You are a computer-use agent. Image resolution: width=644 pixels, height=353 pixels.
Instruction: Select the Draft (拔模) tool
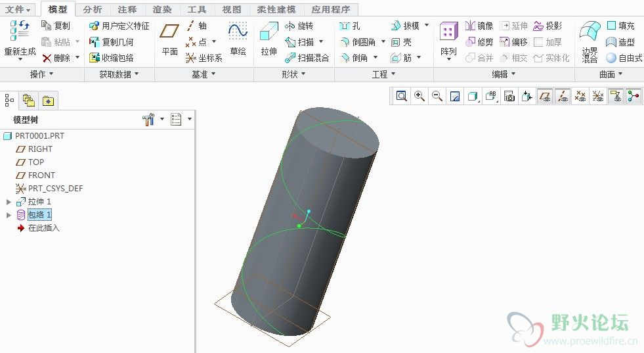[x=404, y=26]
